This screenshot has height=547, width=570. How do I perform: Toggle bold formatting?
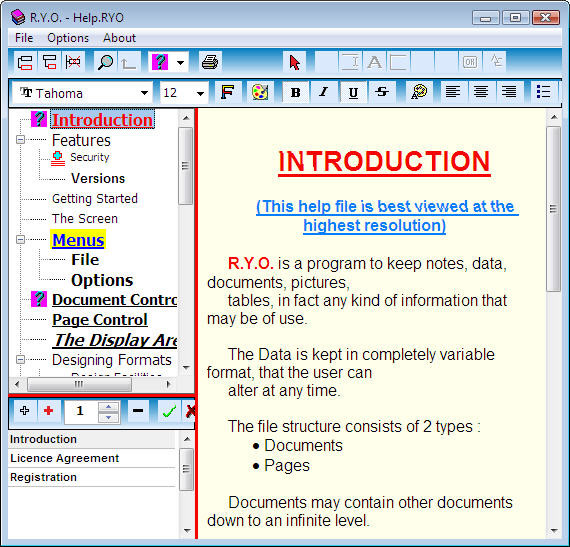296,92
